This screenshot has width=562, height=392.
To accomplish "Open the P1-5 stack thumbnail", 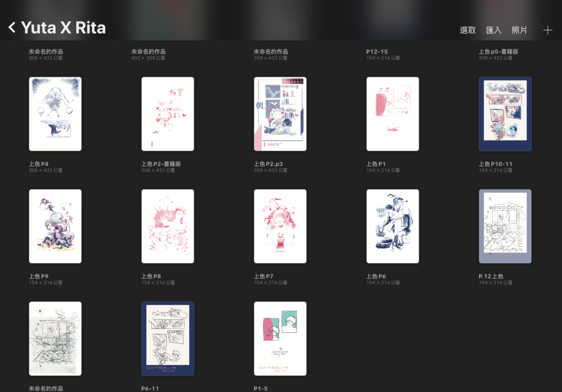I will tap(280, 339).
